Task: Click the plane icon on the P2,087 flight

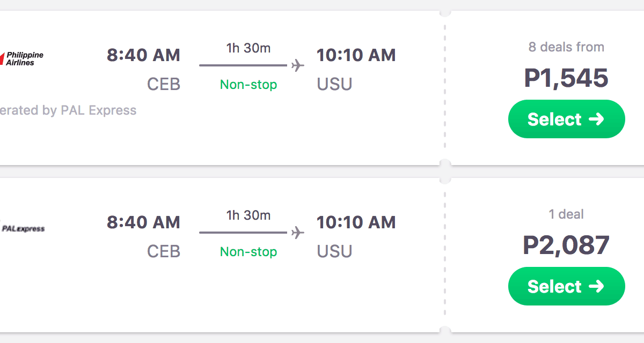Action: (x=297, y=233)
